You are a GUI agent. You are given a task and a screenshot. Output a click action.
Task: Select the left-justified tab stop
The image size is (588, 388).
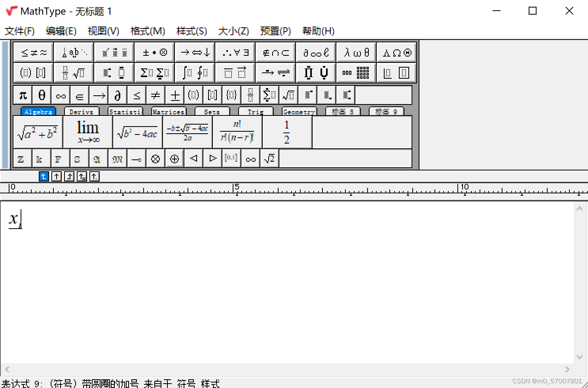[44, 176]
